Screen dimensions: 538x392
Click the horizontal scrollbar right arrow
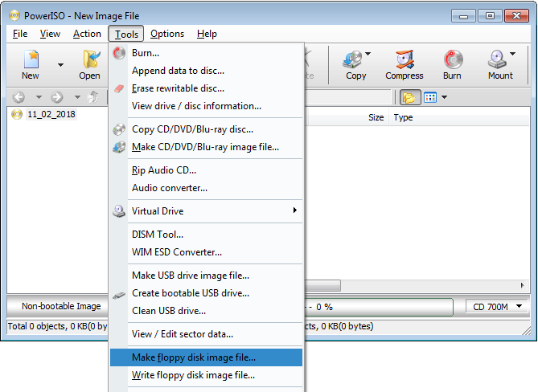pyautogui.click(x=522, y=285)
